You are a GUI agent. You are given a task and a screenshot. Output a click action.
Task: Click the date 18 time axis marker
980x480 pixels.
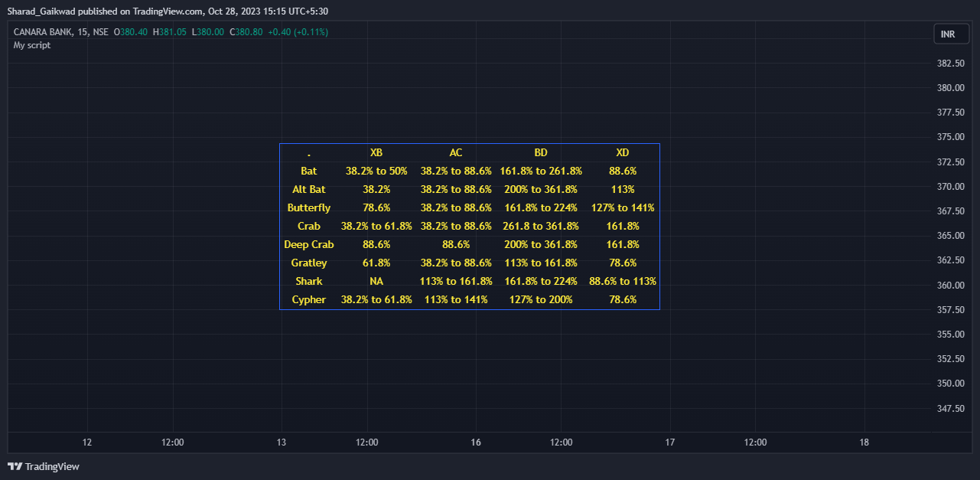[x=864, y=442]
